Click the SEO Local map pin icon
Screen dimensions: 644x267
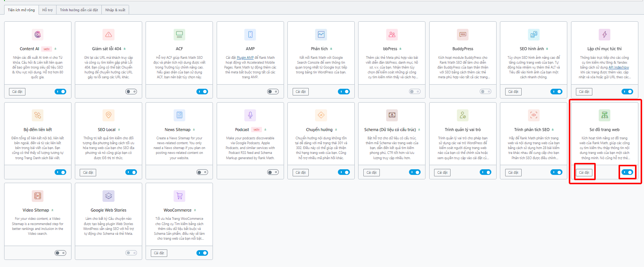(109, 115)
